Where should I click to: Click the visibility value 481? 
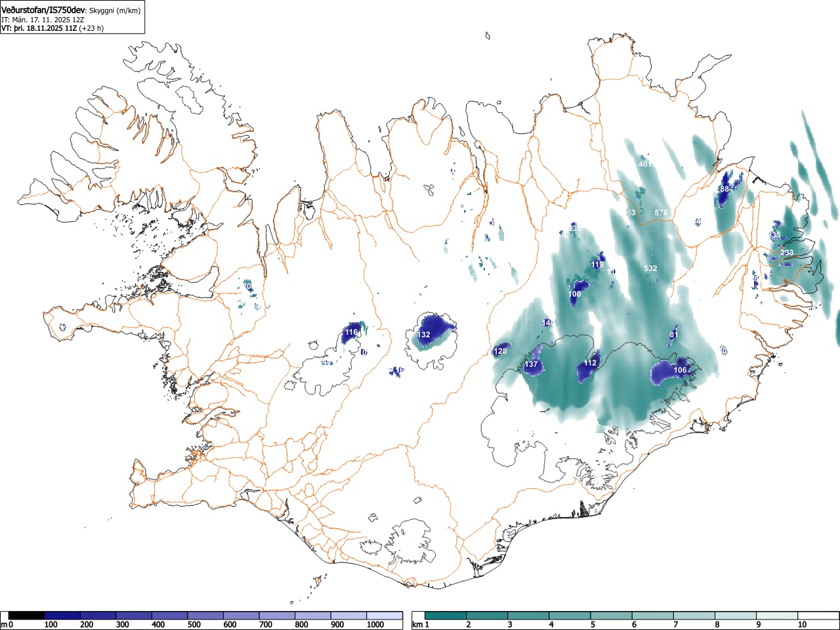click(x=645, y=163)
